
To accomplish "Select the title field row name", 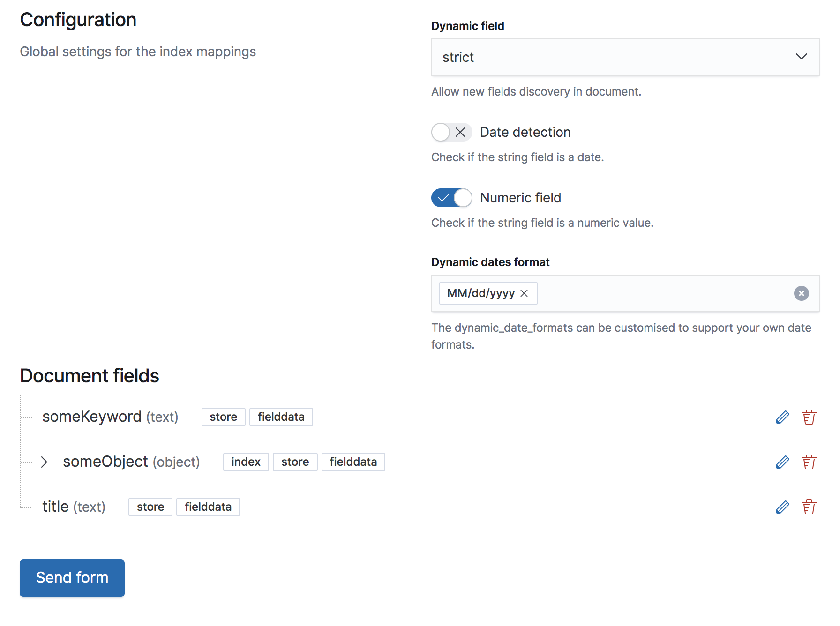I will (x=55, y=507).
